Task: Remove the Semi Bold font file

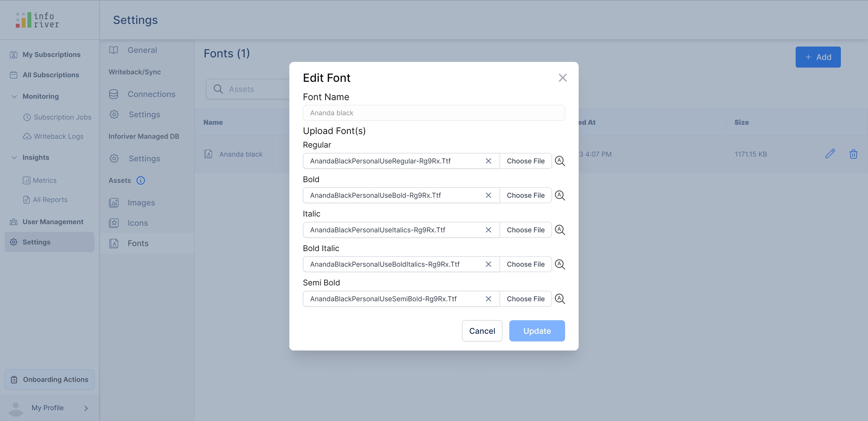Action: (x=488, y=299)
